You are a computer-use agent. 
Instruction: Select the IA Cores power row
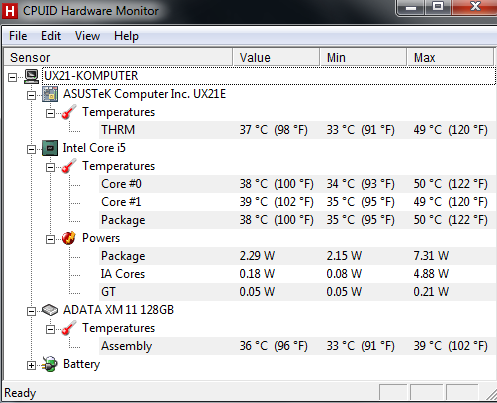[297, 274]
